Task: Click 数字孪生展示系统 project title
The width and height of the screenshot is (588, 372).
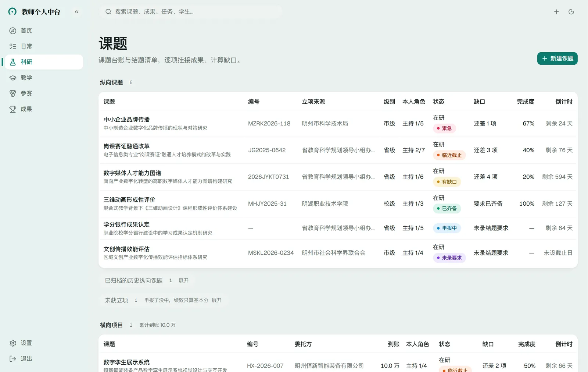Action: click(126, 362)
